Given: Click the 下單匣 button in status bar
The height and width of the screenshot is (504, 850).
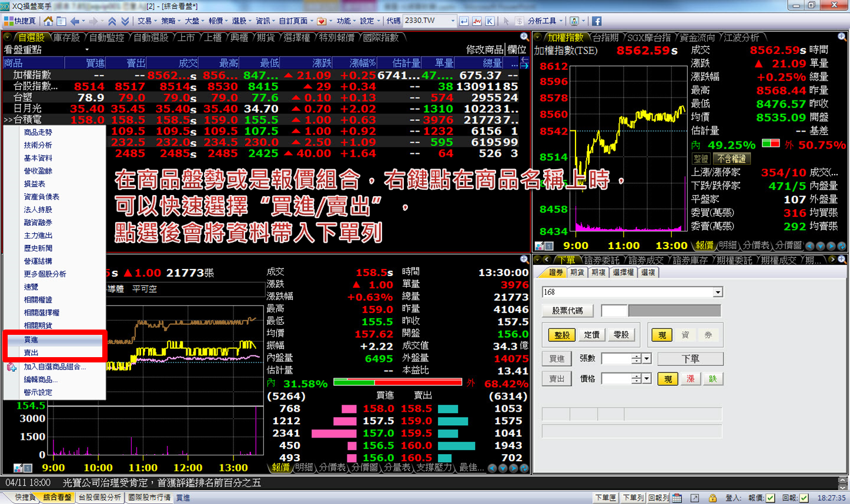Looking at the screenshot, I should click(x=605, y=498).
